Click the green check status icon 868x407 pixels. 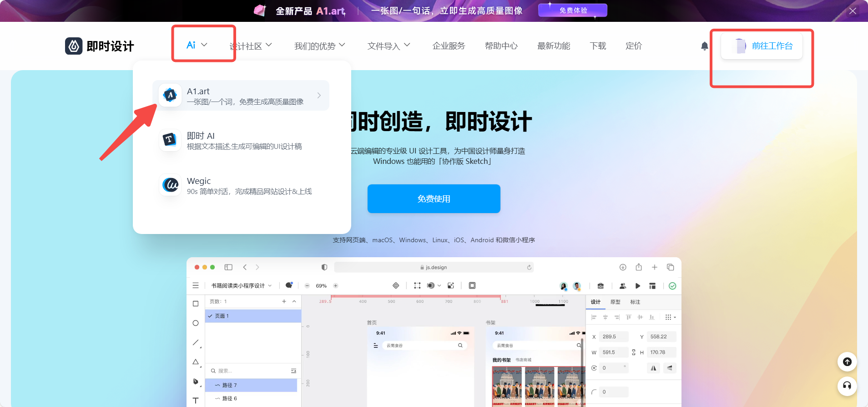tap(672, 286)
